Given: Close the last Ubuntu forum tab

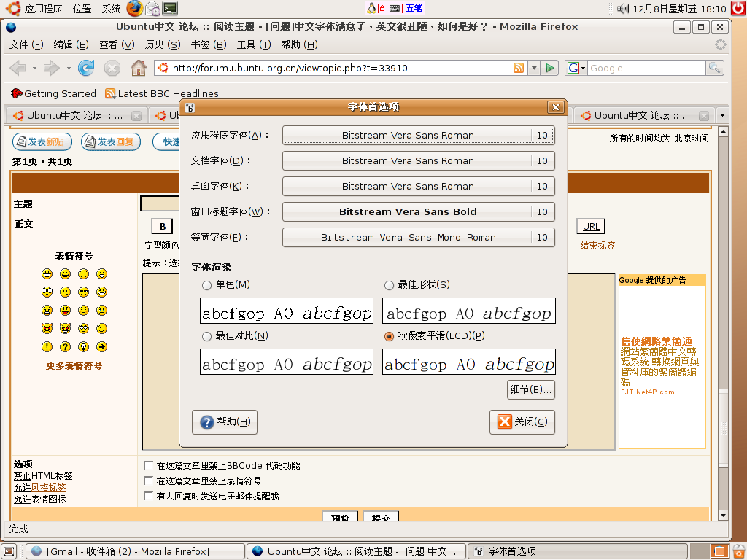Looking at the screenshot, I should click(x=704, y=116).
